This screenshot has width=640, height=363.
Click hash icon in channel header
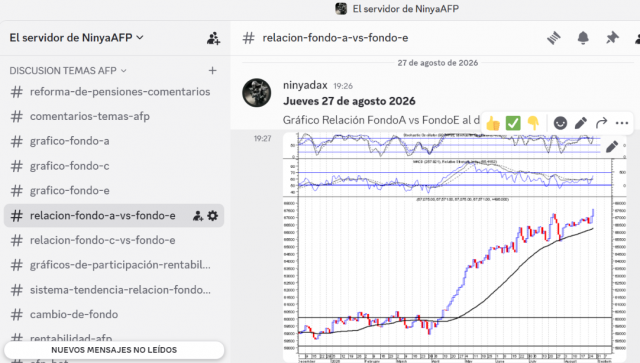tap(249, 38)
